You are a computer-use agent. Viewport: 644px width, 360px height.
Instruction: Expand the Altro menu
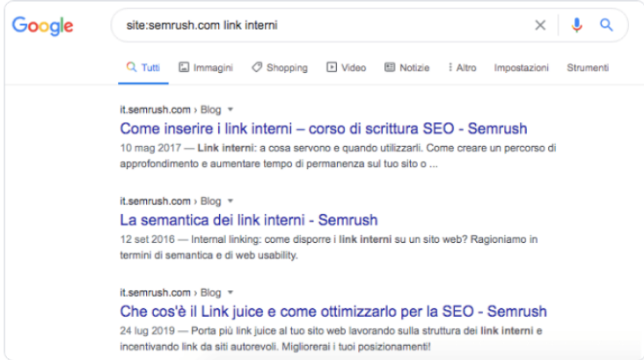(x=462, y=68)
